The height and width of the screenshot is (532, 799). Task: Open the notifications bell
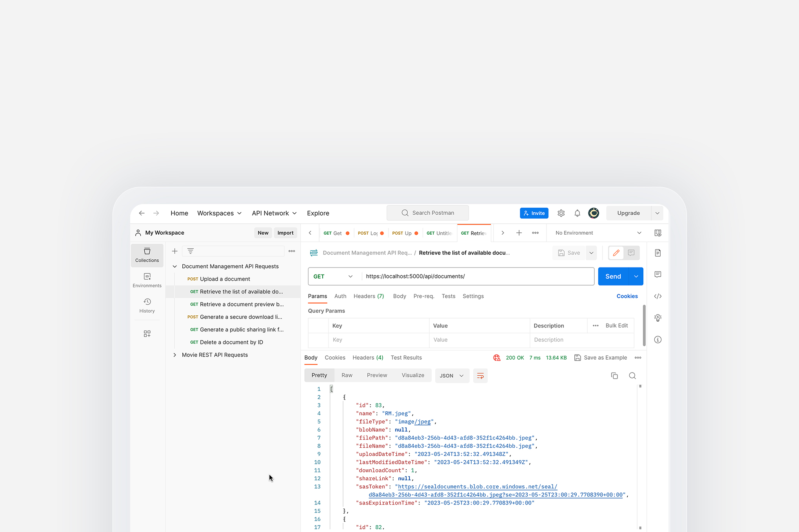click(x=577, y=213)
